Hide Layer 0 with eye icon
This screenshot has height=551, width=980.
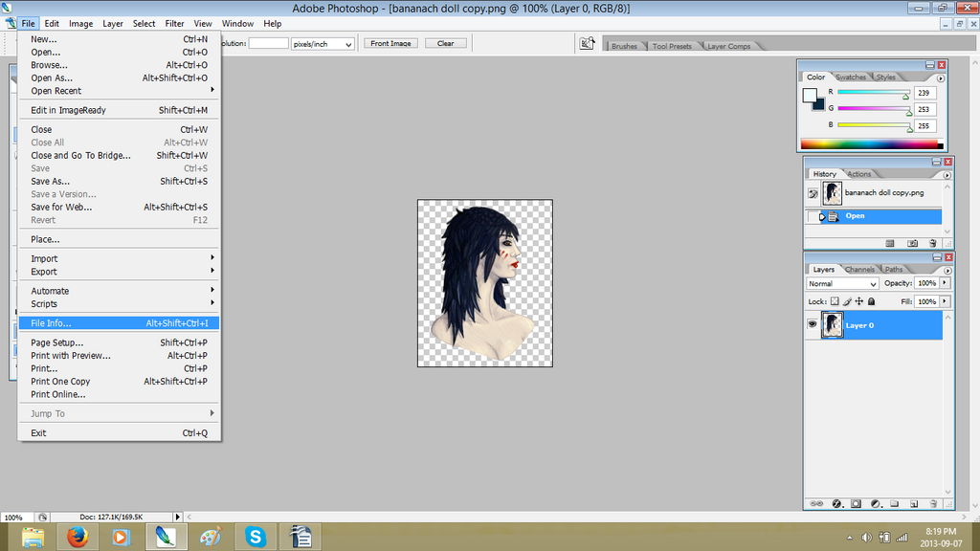coord(812,324)
